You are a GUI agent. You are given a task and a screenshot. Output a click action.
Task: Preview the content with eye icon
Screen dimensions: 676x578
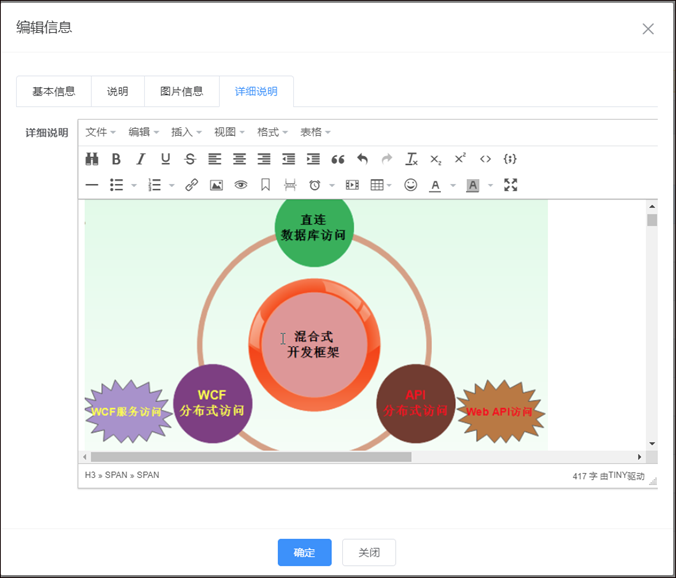point(241,185)
